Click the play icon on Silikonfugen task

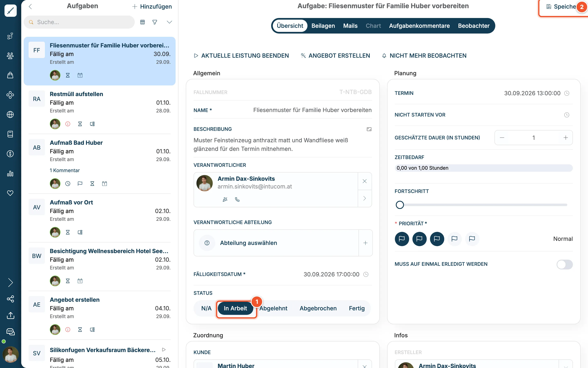click(x=164, y=350)
